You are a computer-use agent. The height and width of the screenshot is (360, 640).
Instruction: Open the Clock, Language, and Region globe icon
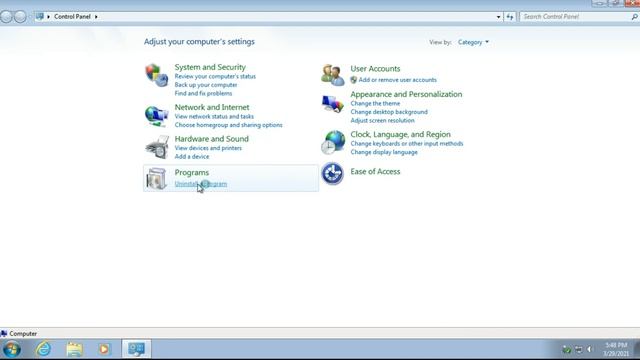333,142
